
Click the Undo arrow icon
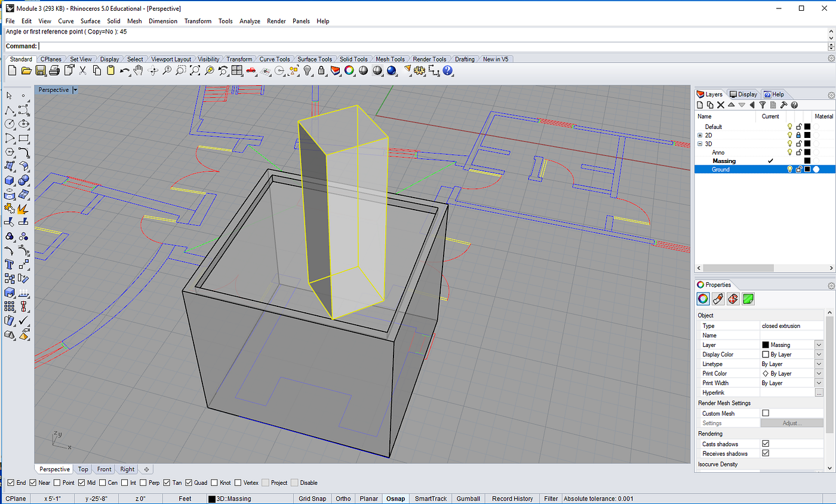click(x=125, y=70)
